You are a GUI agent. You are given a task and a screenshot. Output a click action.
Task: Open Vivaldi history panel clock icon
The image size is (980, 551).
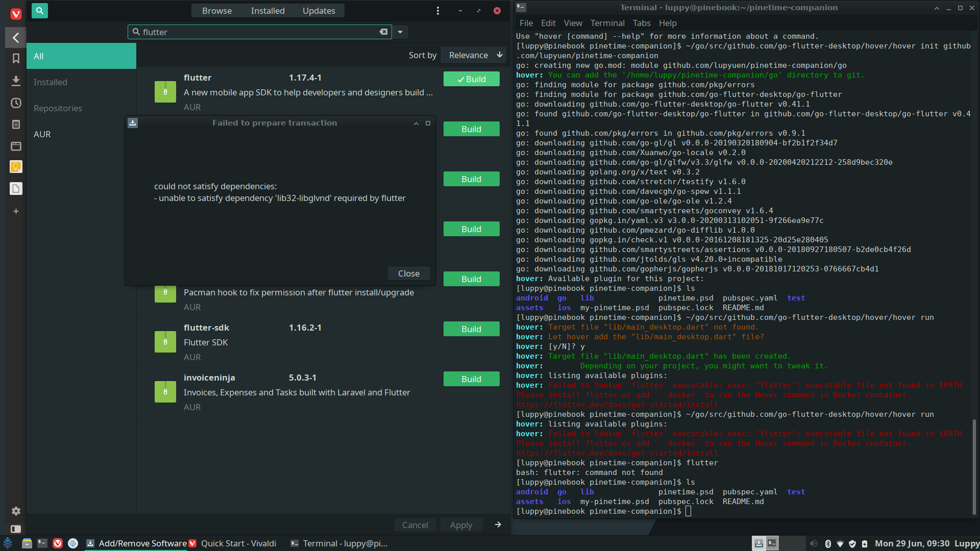16,103
